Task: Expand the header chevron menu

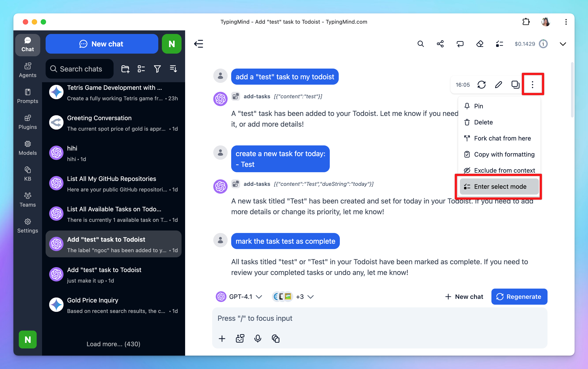Action: pos(563,44)
